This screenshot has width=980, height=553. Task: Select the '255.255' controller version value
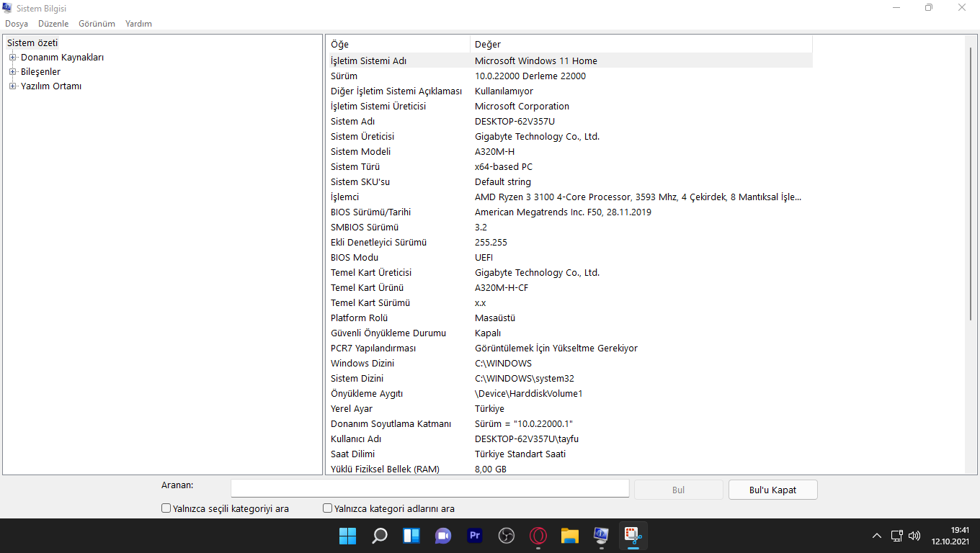(x=491, y=243)
